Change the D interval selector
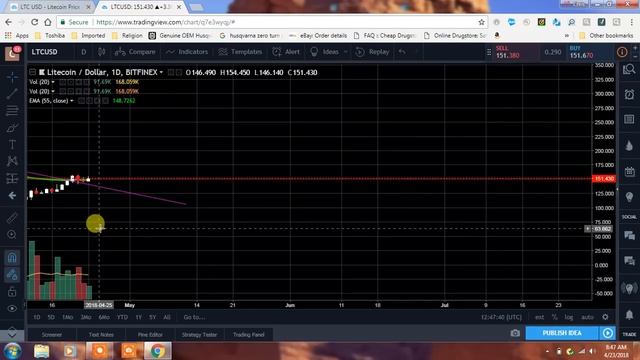This screenshot has height=360, width=640. point(84,52)
